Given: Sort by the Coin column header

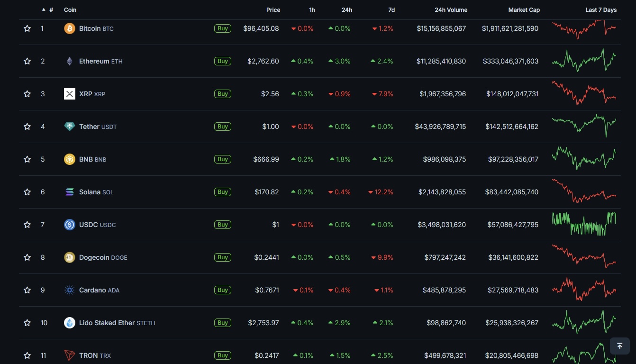Looking at the screenshot, I should [70, 9].
